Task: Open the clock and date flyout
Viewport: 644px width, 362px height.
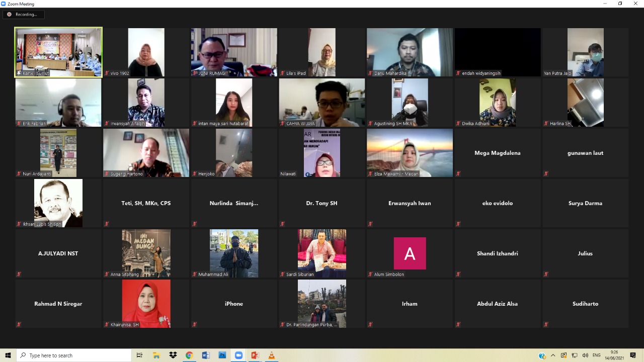Action: (614, 355)
